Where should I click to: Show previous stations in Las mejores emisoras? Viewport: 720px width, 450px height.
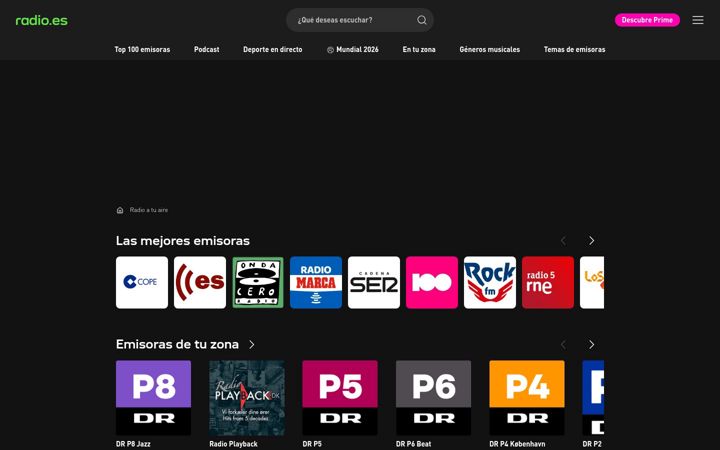(563, 241)
